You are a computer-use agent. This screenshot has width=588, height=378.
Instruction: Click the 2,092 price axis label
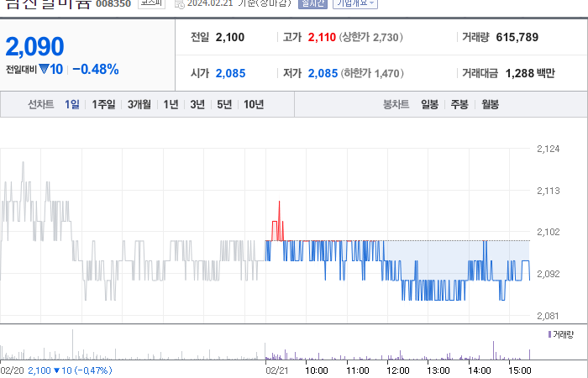(x=549, y=274)
